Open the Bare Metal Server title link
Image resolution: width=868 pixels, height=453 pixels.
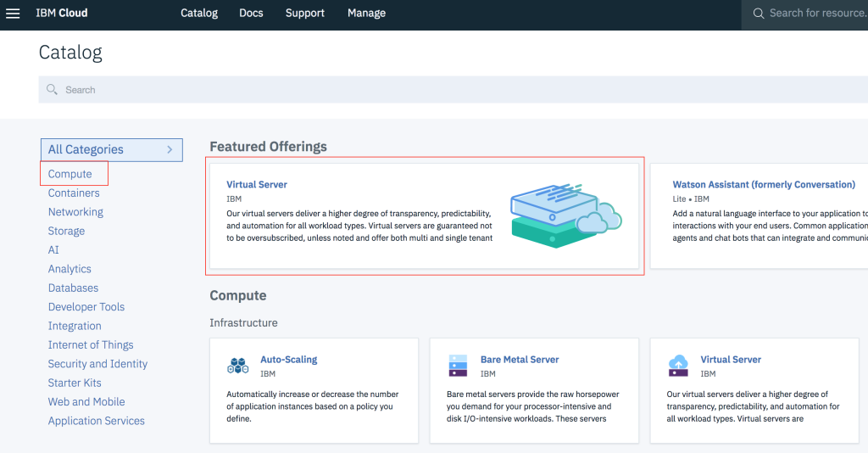(x=520, y=360)
